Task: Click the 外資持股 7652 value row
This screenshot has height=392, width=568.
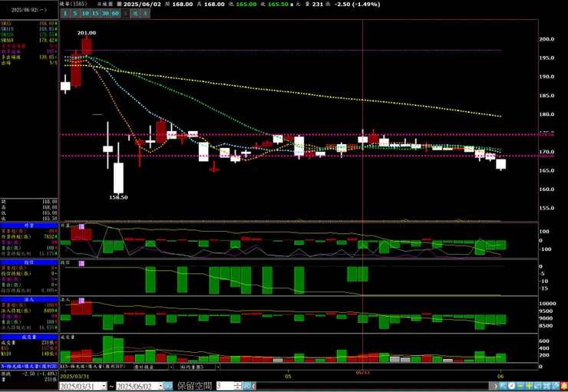Action: pos(29,237)
